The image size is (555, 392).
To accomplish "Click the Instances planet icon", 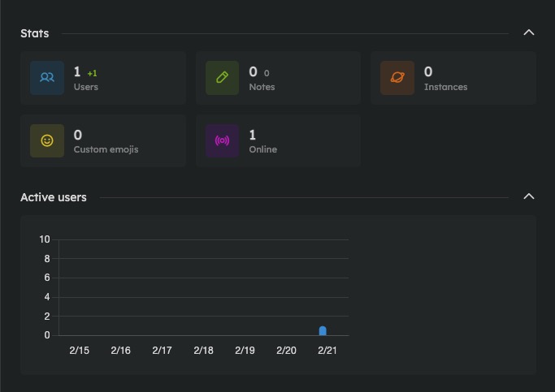I will [397, 78].
